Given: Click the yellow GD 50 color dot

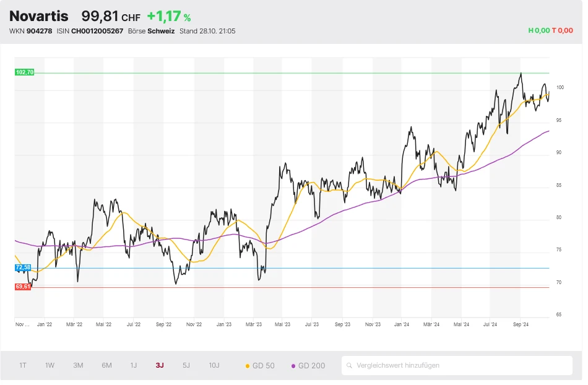Looking at the screenshot, I should point(248,366).
